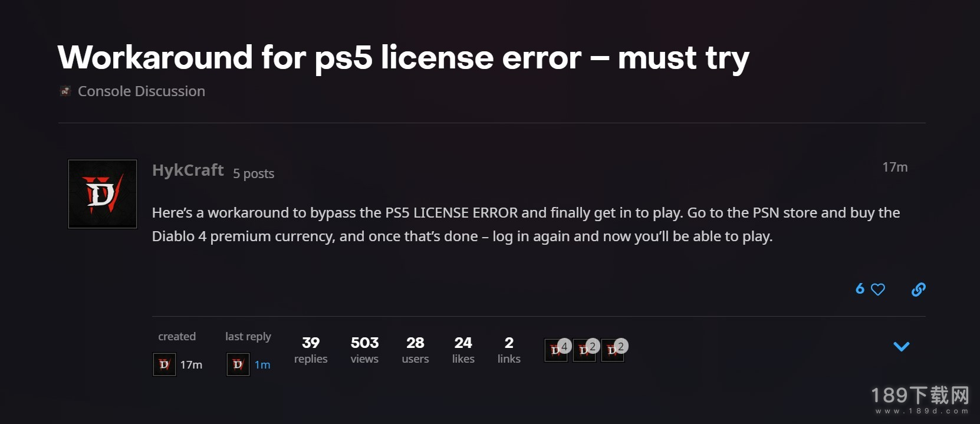
Task: Click the 17m post timestamp
Action: click(895, 167)
